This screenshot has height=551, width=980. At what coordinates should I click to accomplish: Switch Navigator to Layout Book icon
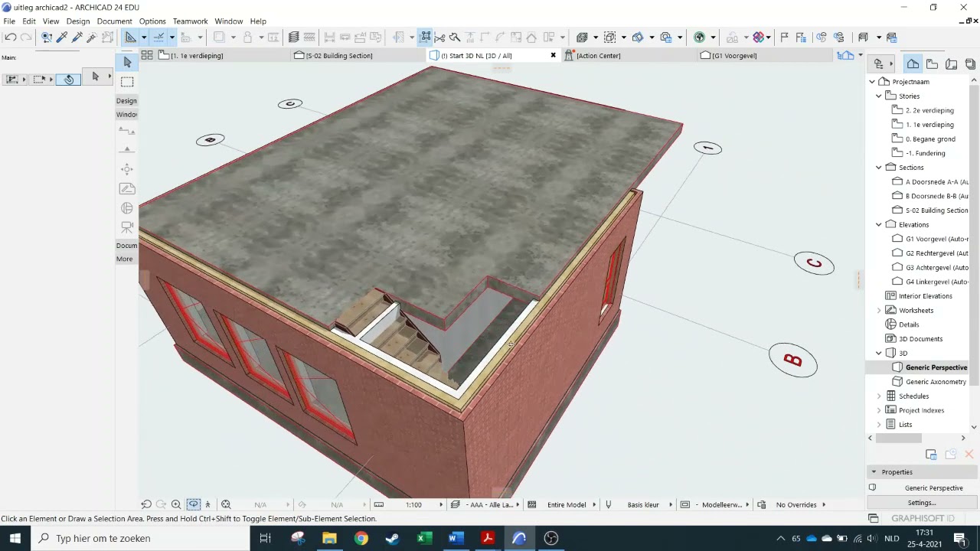(x=952, y=64)
